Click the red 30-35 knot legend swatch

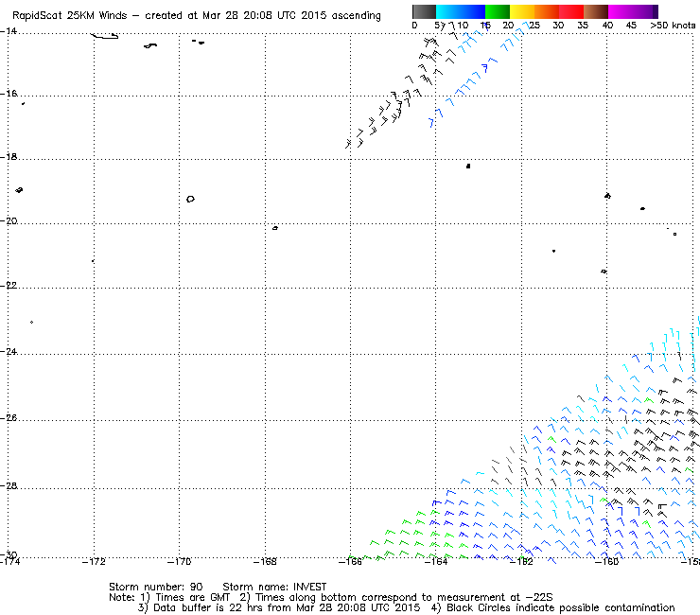point(571,11)
